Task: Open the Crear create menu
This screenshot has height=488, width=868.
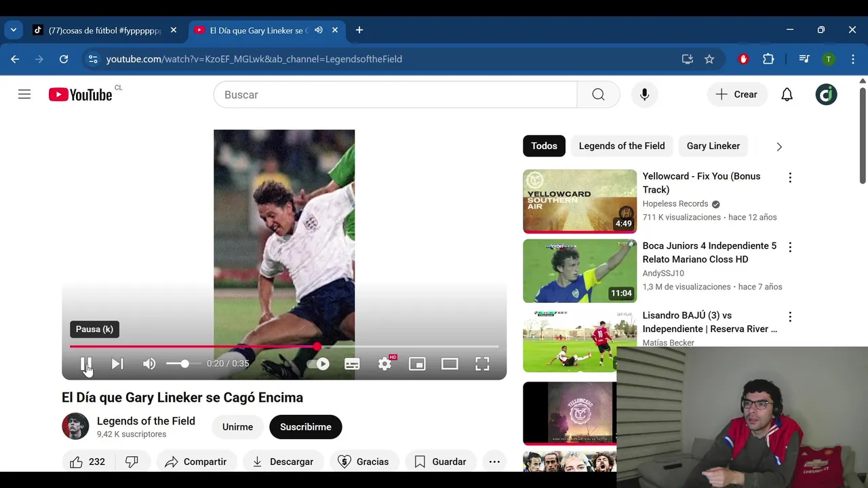Action: [x=736, y=95]
